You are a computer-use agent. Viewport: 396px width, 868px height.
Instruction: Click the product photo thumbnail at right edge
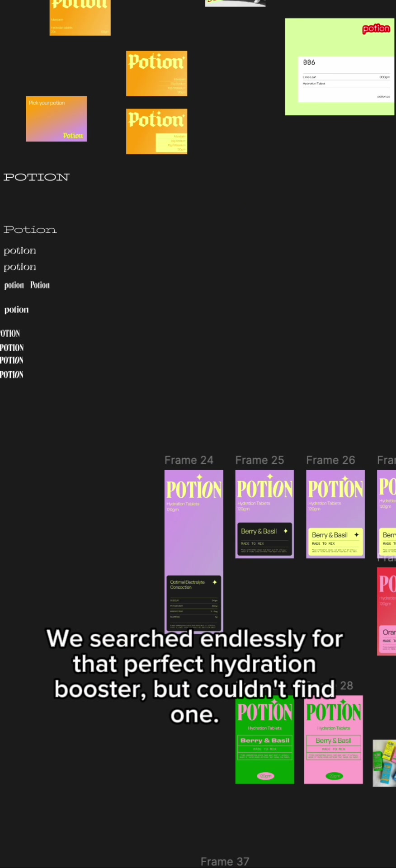pos(384,763)
